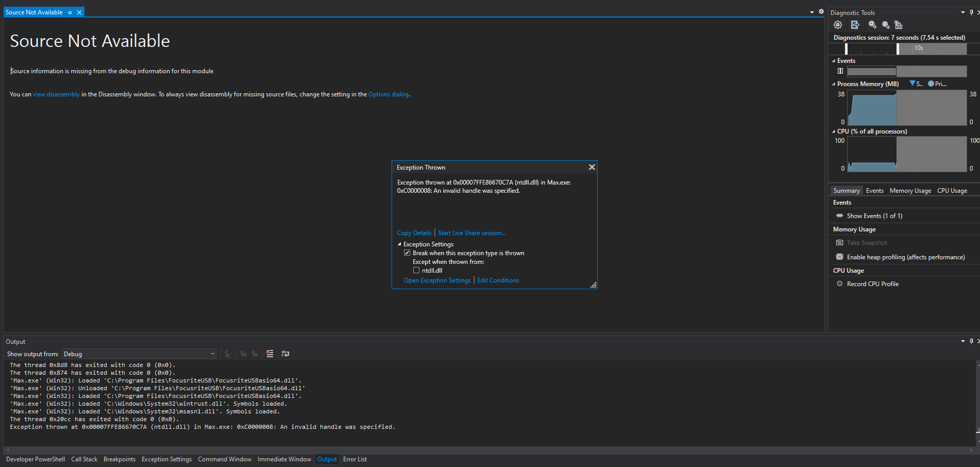
Task: Go to previous message in Output
Action: point(243,354)
